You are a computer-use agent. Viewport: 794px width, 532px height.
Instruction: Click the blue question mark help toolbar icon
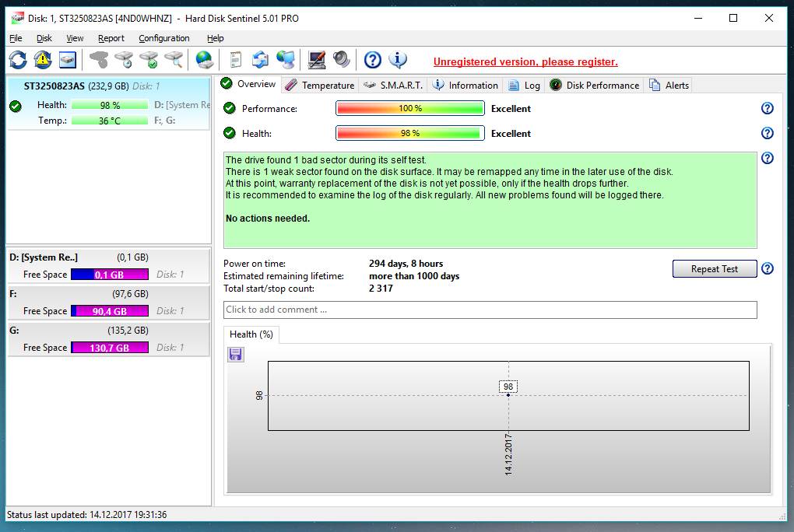373,60
